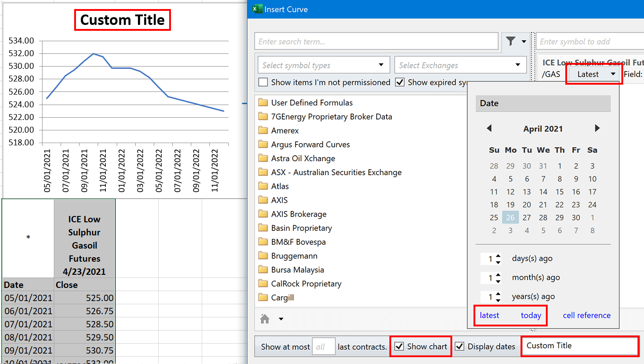Viewport: 644px width, 364px height.
Task: Open the Basin Proprietary folder
Action: pyautogui.click(x=295, y=228)
